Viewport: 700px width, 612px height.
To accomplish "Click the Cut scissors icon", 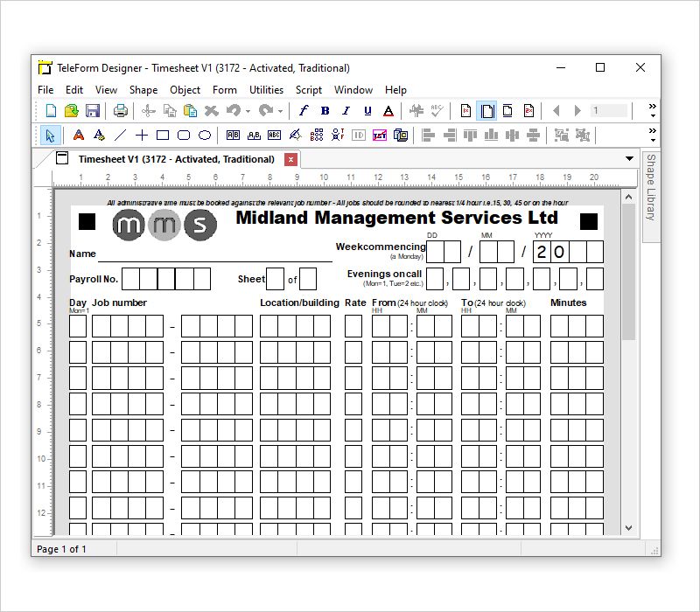I will click(148, 111).
